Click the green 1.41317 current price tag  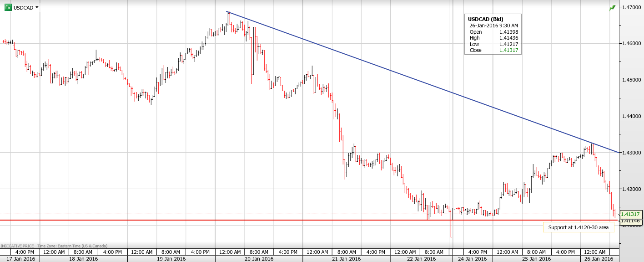point(630,214)
